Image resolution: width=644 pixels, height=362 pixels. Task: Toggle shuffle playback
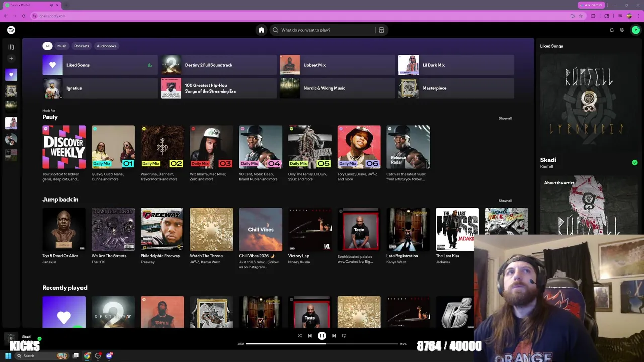[299, 336]
